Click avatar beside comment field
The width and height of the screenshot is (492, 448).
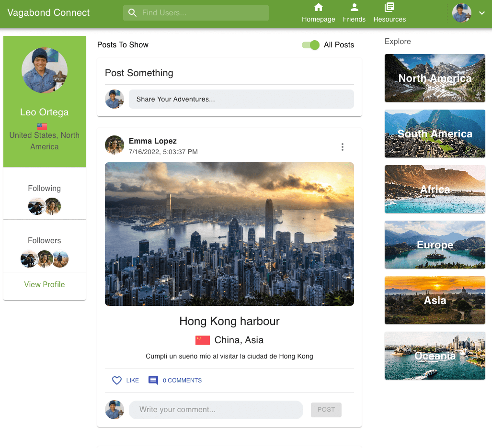114,410
